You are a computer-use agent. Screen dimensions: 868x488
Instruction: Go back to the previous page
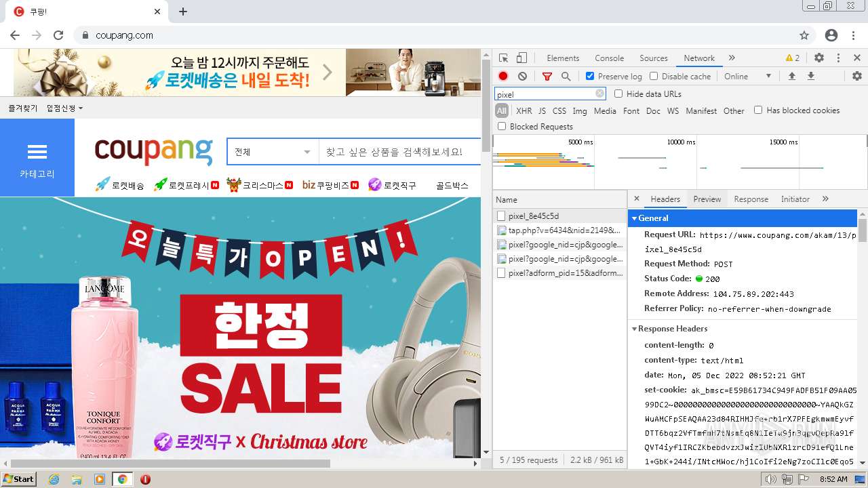tap(15, 35)
